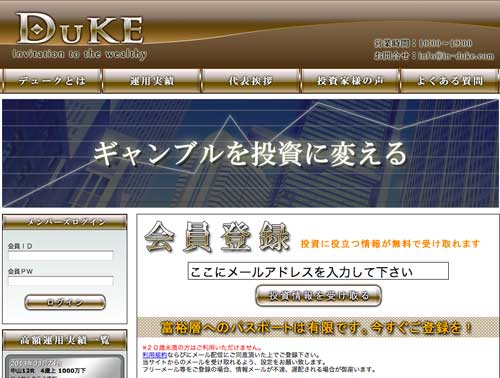
Task: Click the info email address in header
Action: pyautogui.click(x=456, y=56)
